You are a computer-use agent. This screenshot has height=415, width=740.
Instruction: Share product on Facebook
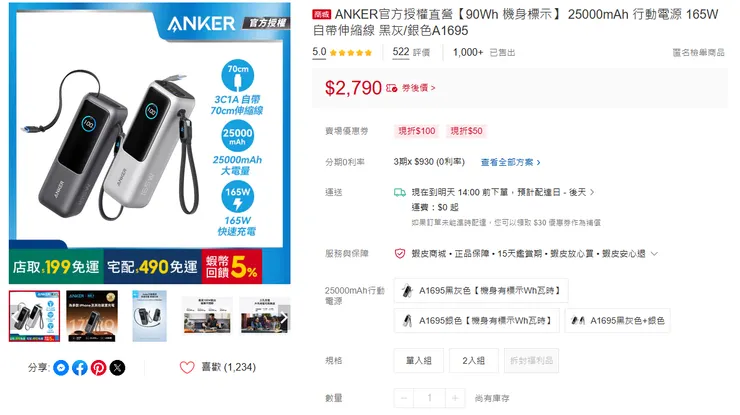coord(80,367)
